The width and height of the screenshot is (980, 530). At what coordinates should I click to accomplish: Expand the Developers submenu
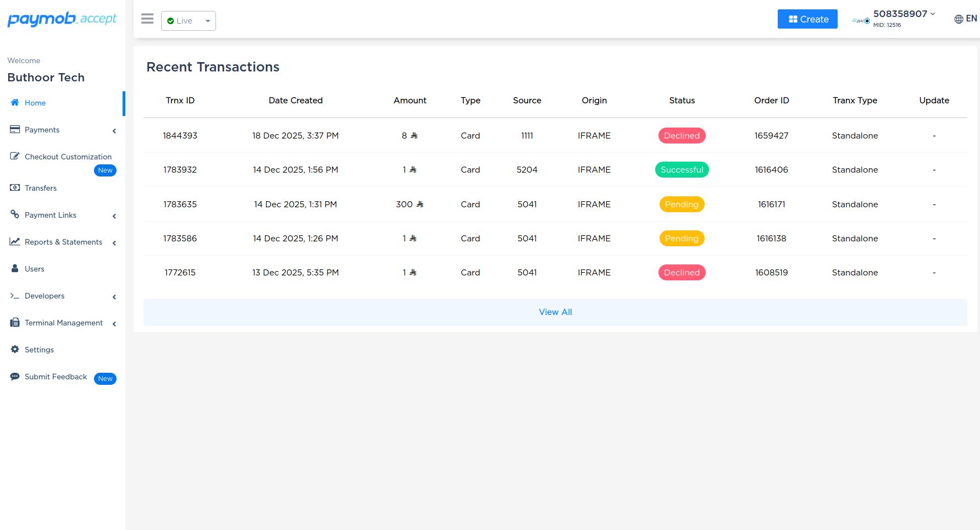pos(114,297)
